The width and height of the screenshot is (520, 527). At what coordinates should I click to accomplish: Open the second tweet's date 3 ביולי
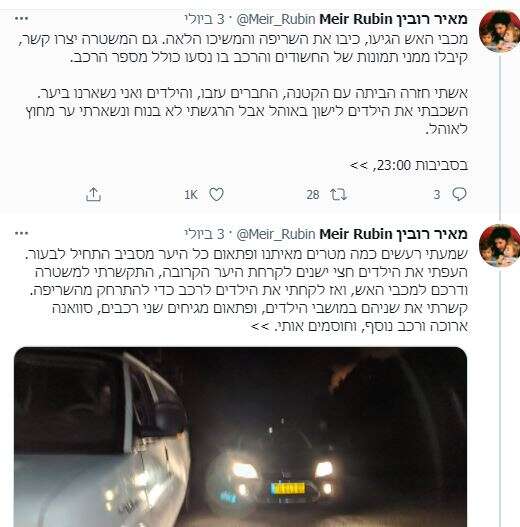point(204,234)
